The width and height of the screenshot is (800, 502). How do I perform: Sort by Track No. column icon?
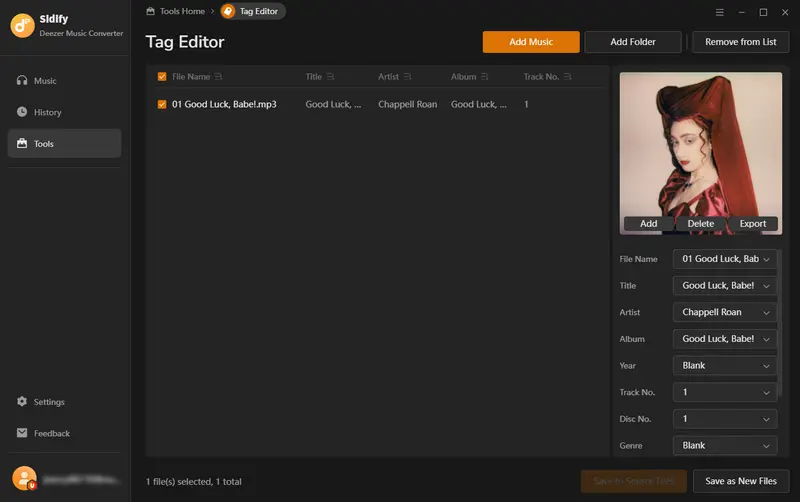[x=567, y=77]
